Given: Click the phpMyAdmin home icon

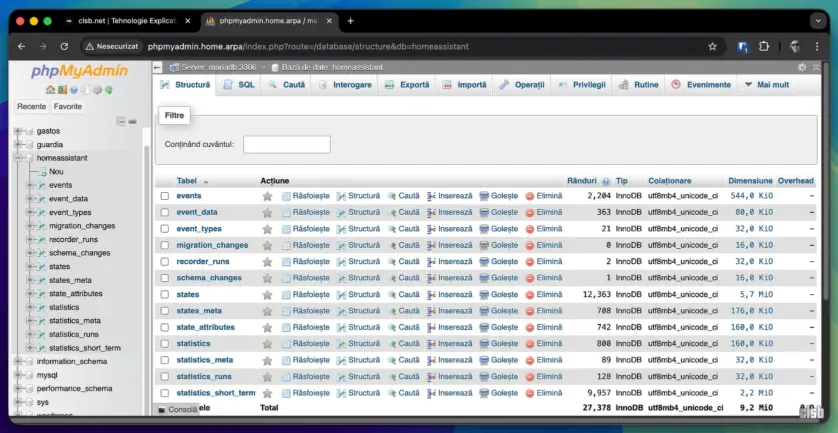Looking at the screenshot, I should click(x=50, y=89).
